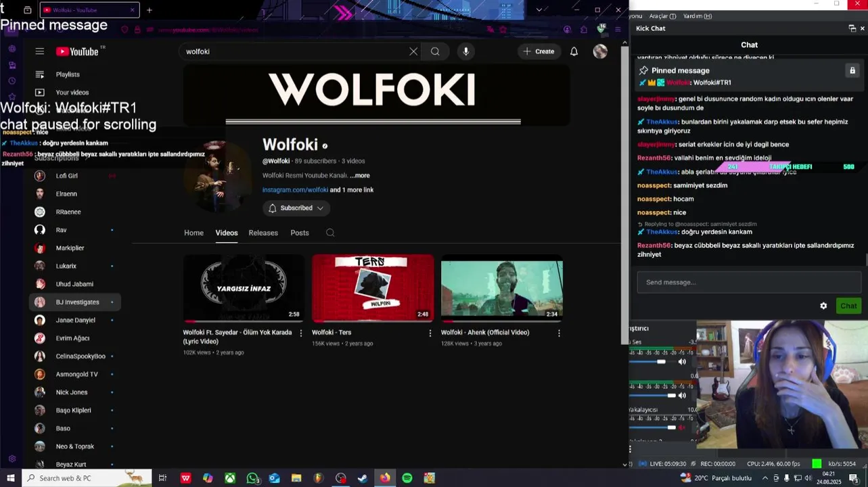Pop out the Kick Chat dock
868x487 pixels.
point(852,28)
